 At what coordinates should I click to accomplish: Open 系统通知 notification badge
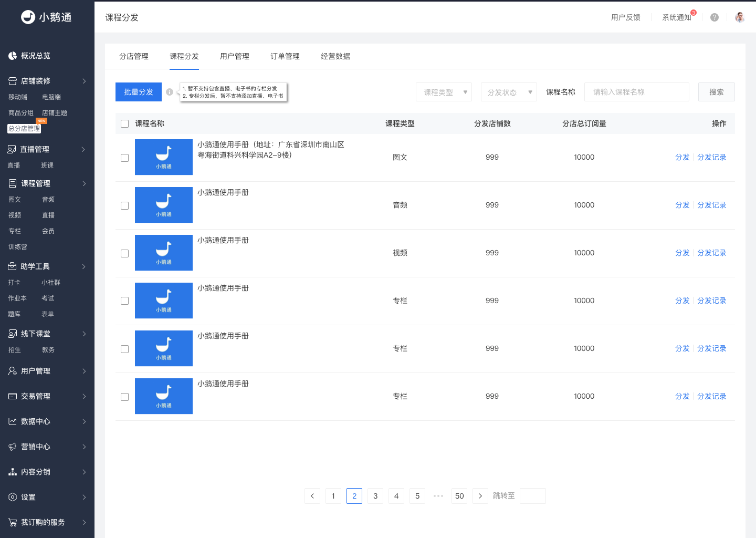point(694,13)
